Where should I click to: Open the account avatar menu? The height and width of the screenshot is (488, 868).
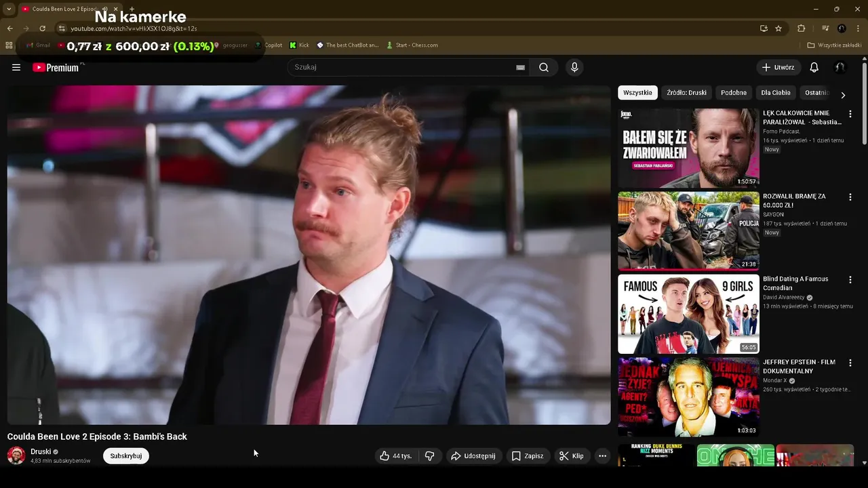pos(840,67)
